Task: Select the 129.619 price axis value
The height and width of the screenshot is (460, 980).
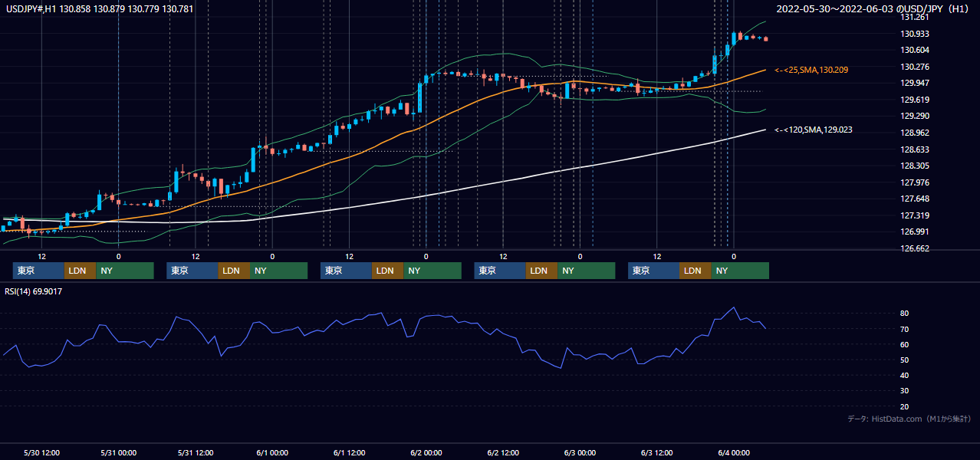Action: pos(916,100)
